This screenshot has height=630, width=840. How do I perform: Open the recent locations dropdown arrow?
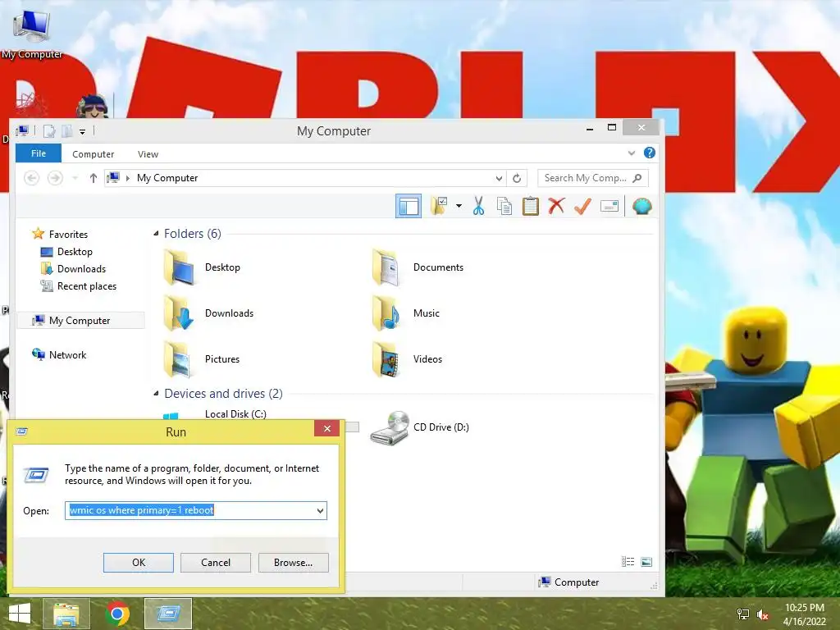pyautogui.click(x=75, y=178)
